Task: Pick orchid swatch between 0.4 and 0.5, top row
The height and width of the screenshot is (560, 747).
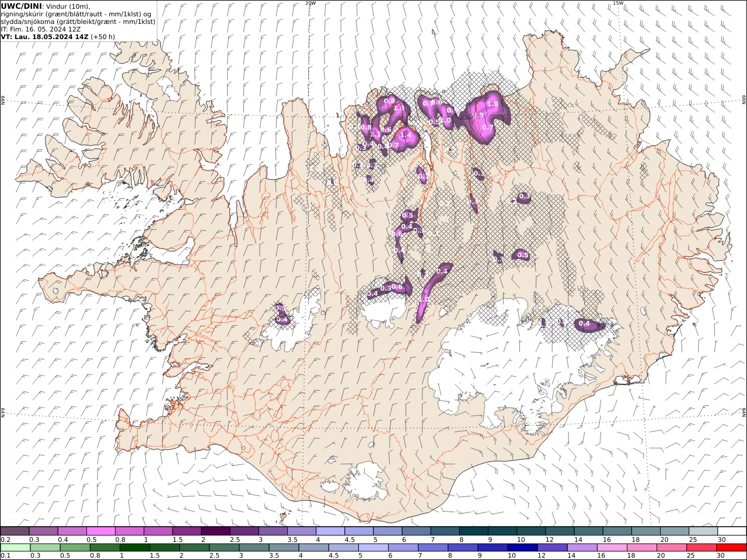Action: pos(72,531)
